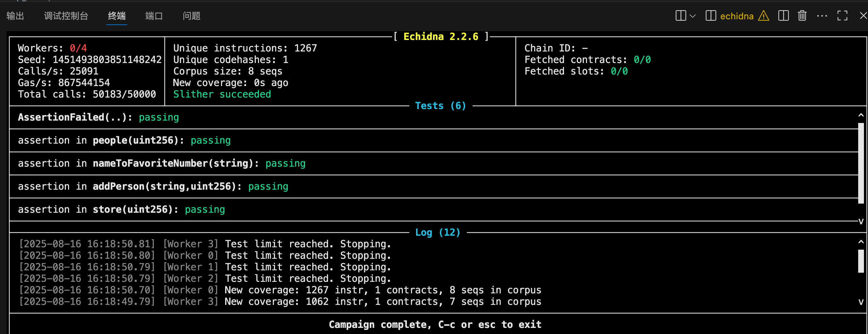Image resolution: width=868 pixels, height=334 pixels.
Task: Click the 'Total calls: 50183/50000' line
Action: [x=87, y=94]
